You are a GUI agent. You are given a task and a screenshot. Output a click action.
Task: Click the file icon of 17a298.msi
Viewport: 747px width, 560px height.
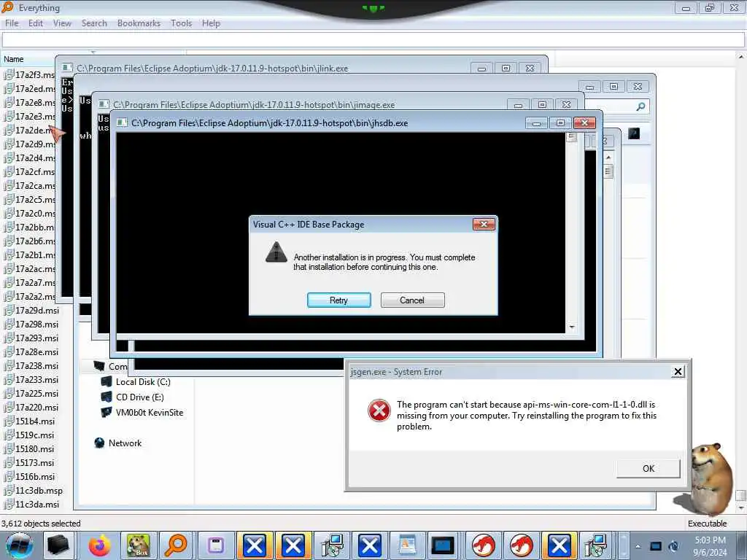point(8,324)
